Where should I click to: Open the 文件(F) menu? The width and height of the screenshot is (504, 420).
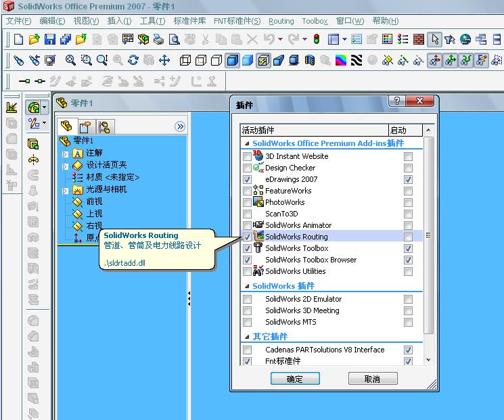(x=19, y=21)
